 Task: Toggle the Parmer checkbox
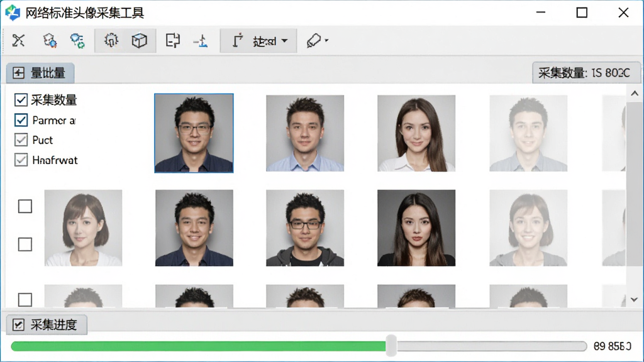(21, 120)
